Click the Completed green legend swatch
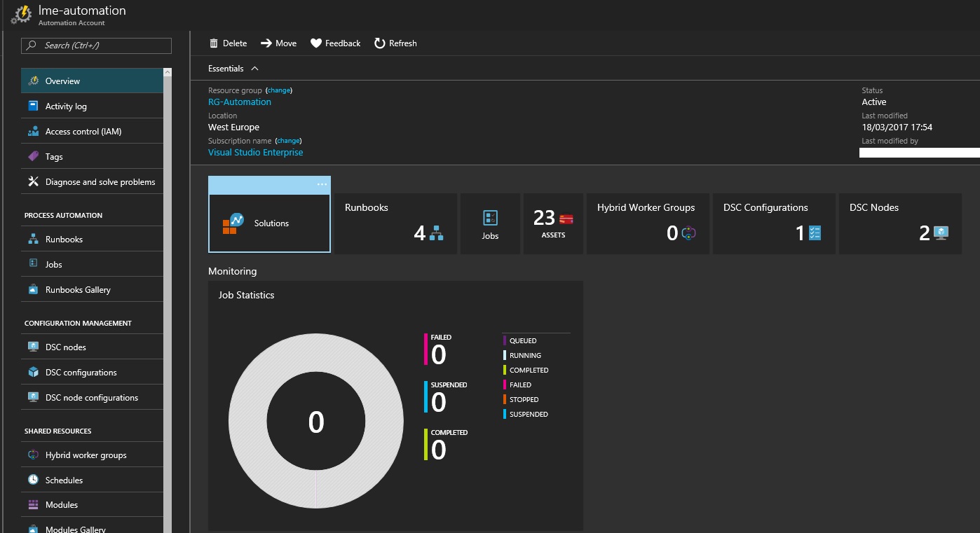980x533 pixels. point(505,371)
